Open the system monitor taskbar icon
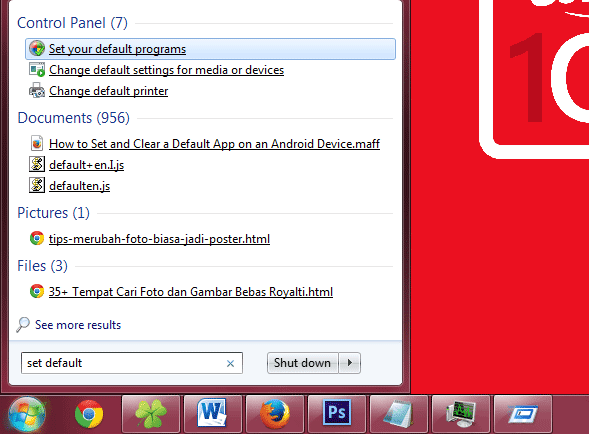 [x=461, y=414]
